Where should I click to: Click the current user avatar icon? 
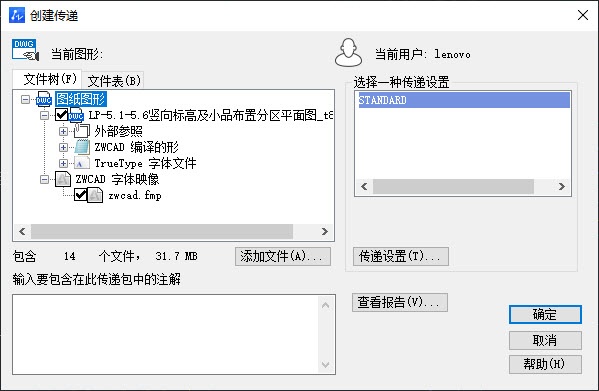click(348, 53)
